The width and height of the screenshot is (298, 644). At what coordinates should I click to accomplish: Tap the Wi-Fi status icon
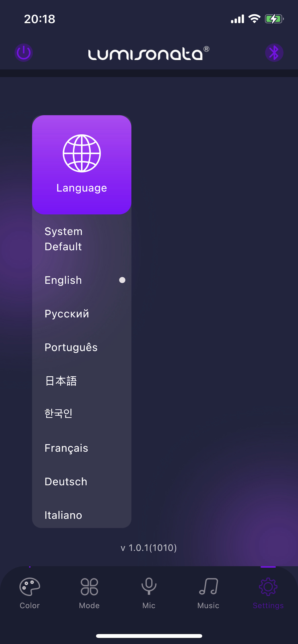(x=254, y=19)
